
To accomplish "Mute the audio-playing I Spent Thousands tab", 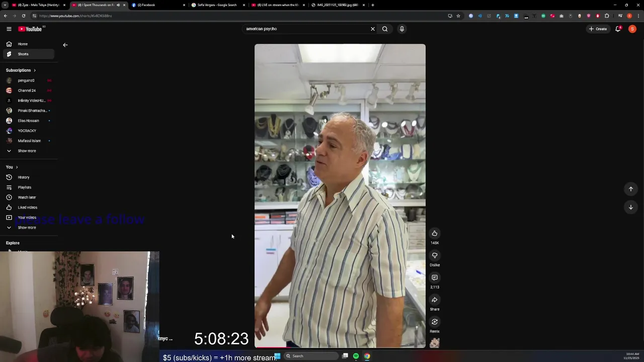I will click(118, 5).
